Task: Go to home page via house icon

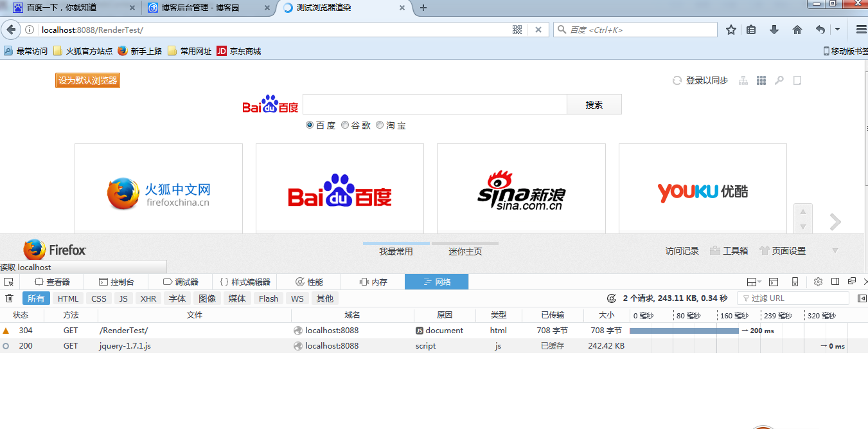Action: [x=797, y=30]
